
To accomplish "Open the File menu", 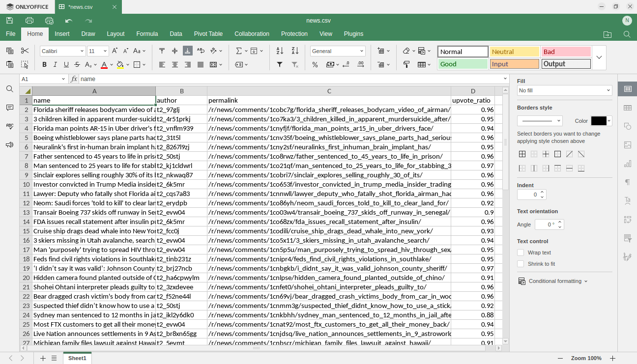I will [10, 34].
